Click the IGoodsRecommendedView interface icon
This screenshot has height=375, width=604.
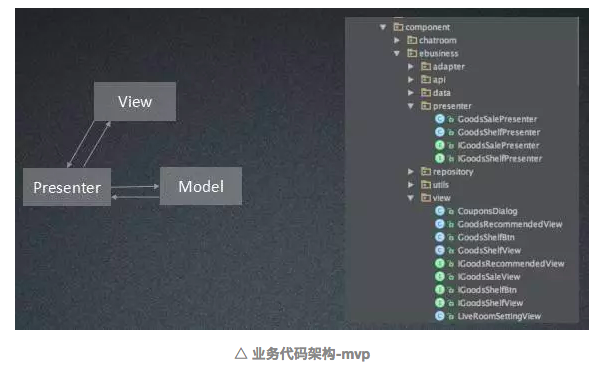pos(440,263)
